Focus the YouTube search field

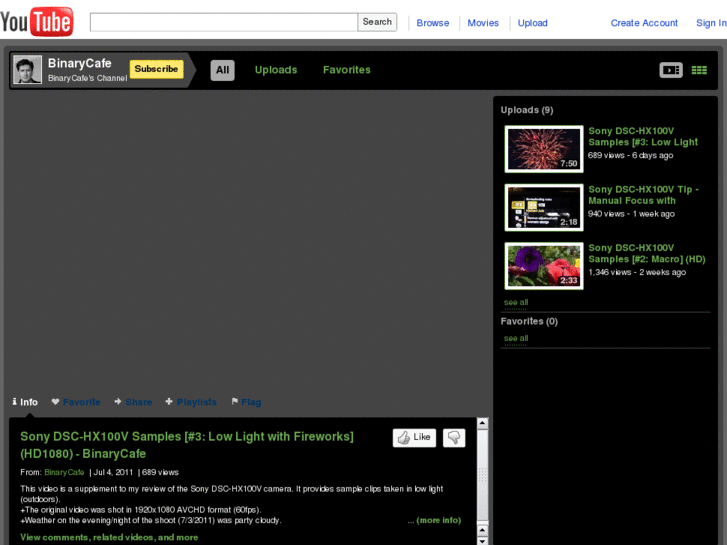[x=223, y=22]
